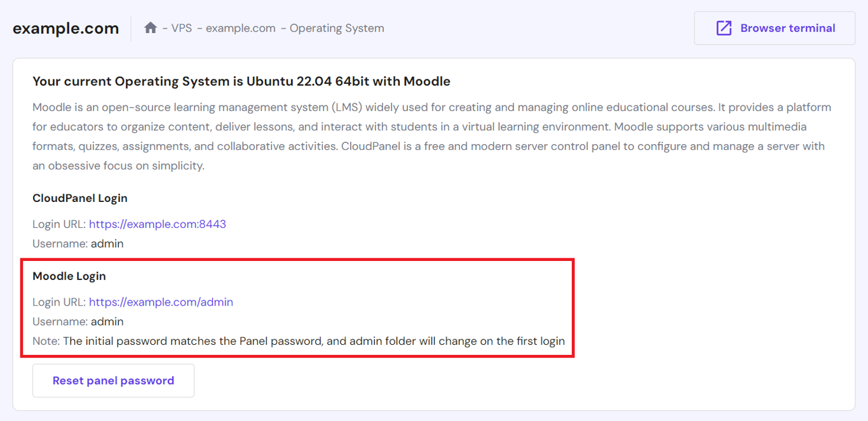Select the Moodle Login section heading

[69, 276]
